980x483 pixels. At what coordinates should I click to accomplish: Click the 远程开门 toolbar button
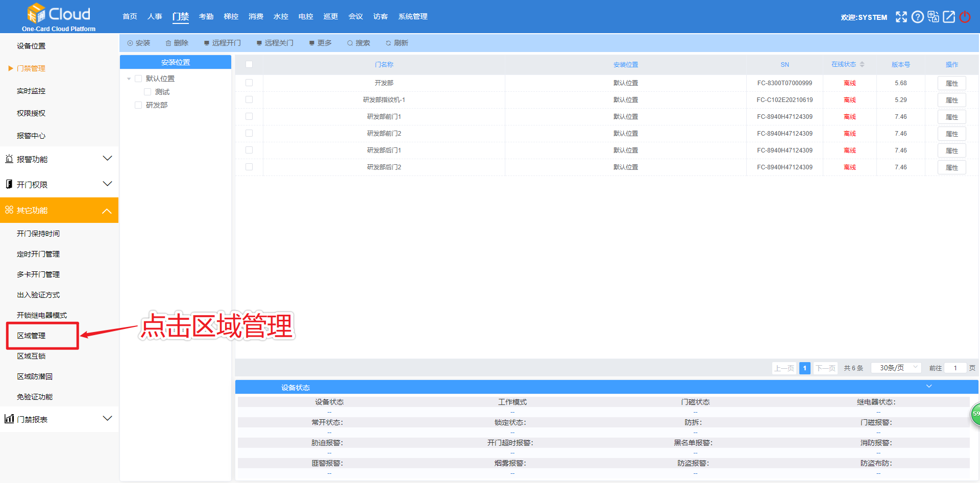coord(223,43)
